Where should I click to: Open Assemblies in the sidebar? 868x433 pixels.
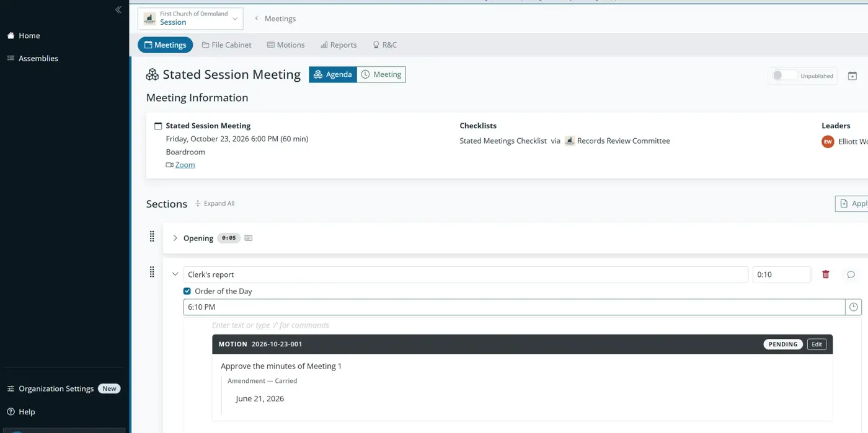tap(32, 58)
